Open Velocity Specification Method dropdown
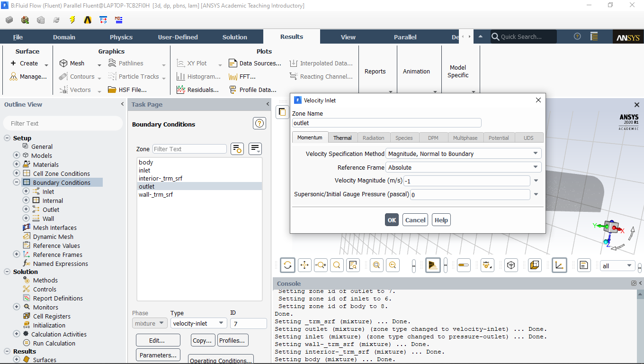 coord(464,154)
